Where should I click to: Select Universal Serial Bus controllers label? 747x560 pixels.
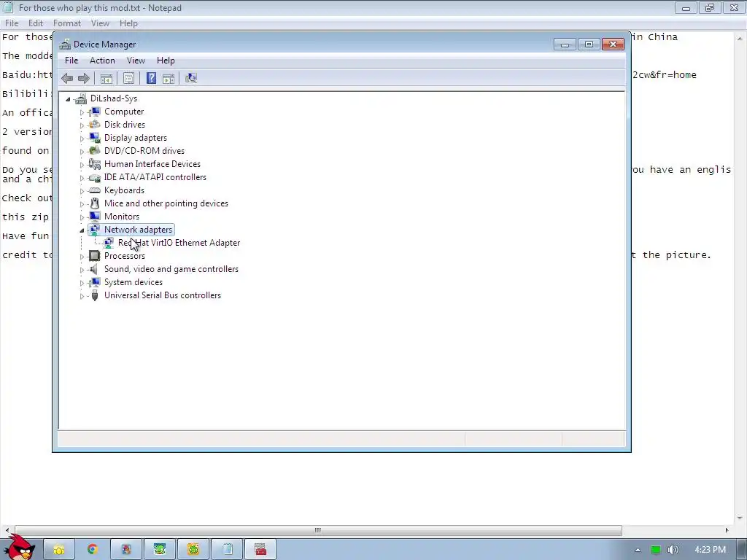163,295
